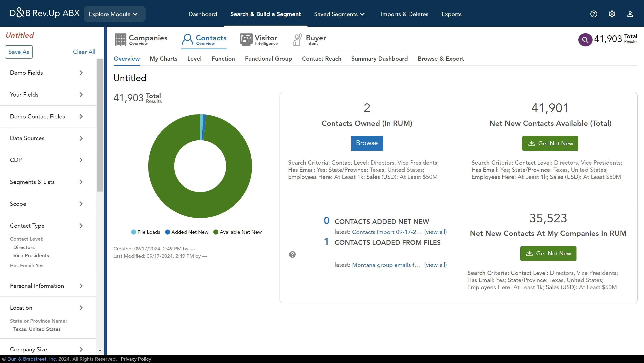Expand the Data Sources filter section
This screenshot has height=363, width=644.
click(48, 138)
